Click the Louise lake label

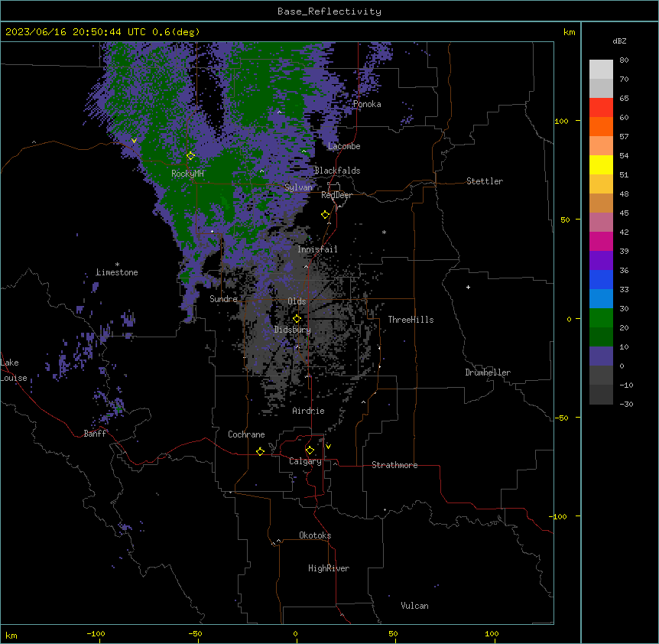pos(14,378)
